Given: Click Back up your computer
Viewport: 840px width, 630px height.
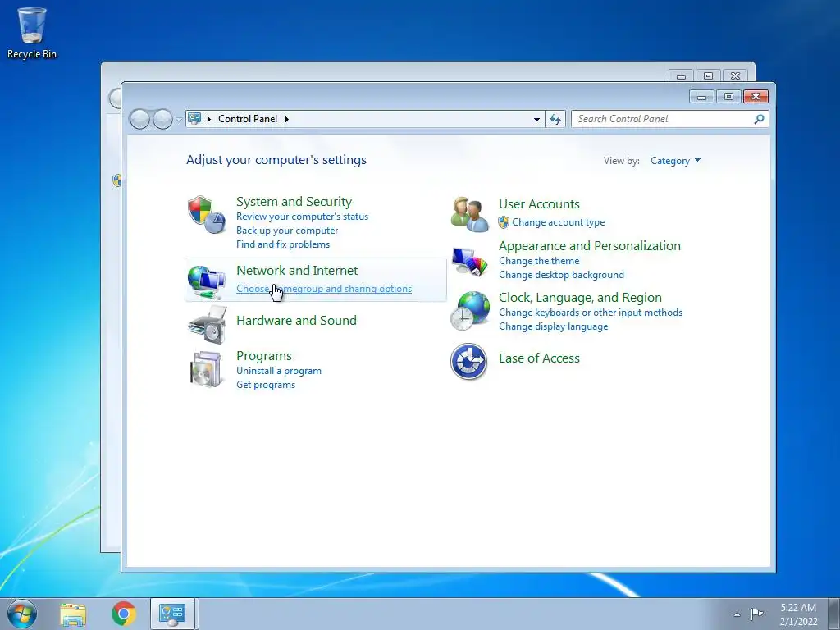Looking at the screenshot, I should click(287, 231).
